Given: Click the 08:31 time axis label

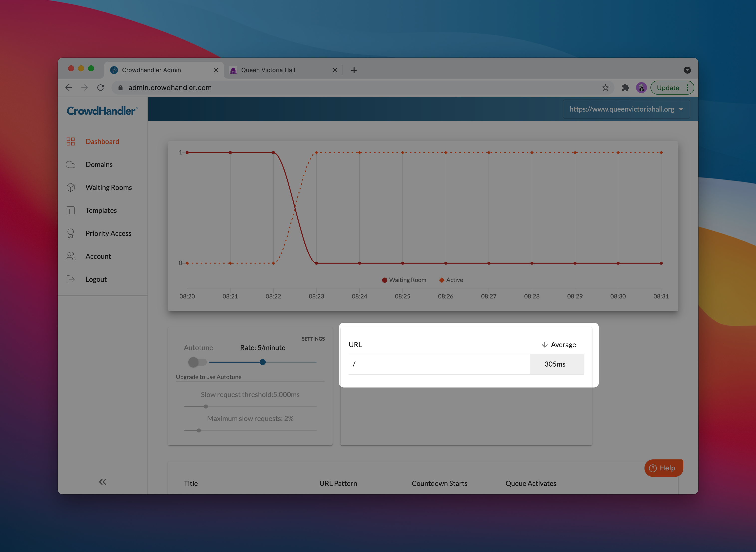Looking at the screenshot, I should pyautogui.click(x=661, y=296).
